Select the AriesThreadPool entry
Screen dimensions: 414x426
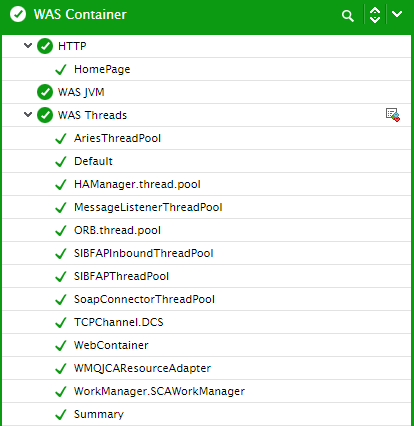[x=117, y=138]
